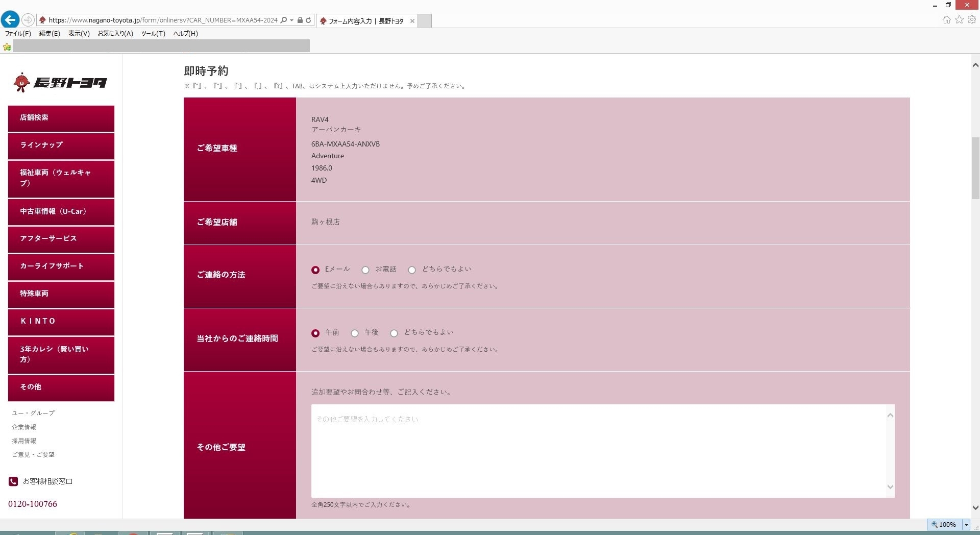Click the 即時予約 heading
The image size is (980, 535).
[x=206, y=71]
